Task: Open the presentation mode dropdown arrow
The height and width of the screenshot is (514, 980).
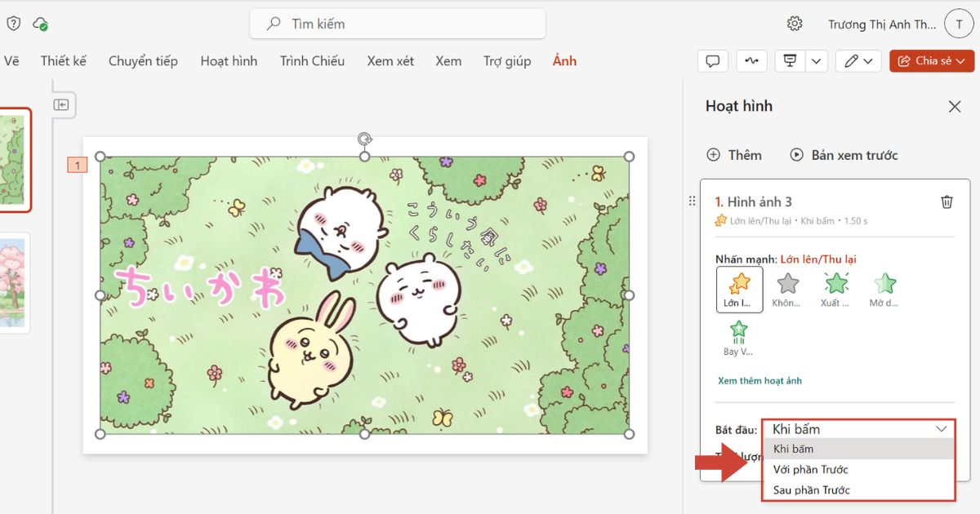Action: (817, 61)
